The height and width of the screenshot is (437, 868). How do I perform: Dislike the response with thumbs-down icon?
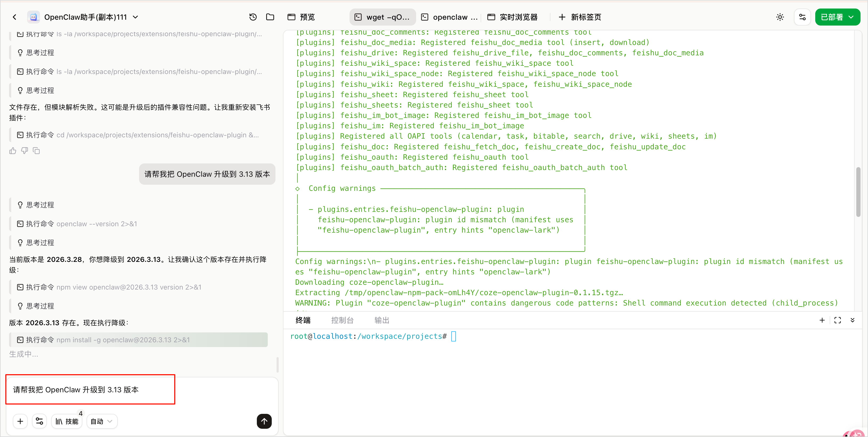click(x=25, y=151)
